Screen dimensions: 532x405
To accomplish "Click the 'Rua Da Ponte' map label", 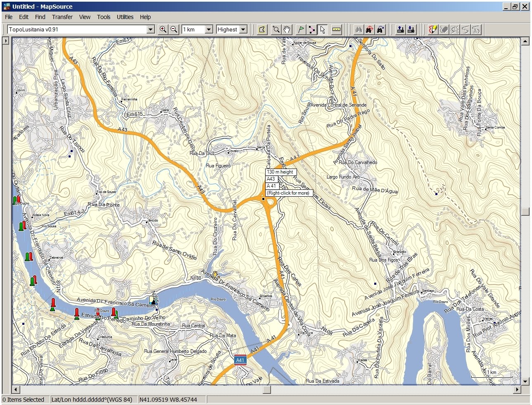I will 104,205.
